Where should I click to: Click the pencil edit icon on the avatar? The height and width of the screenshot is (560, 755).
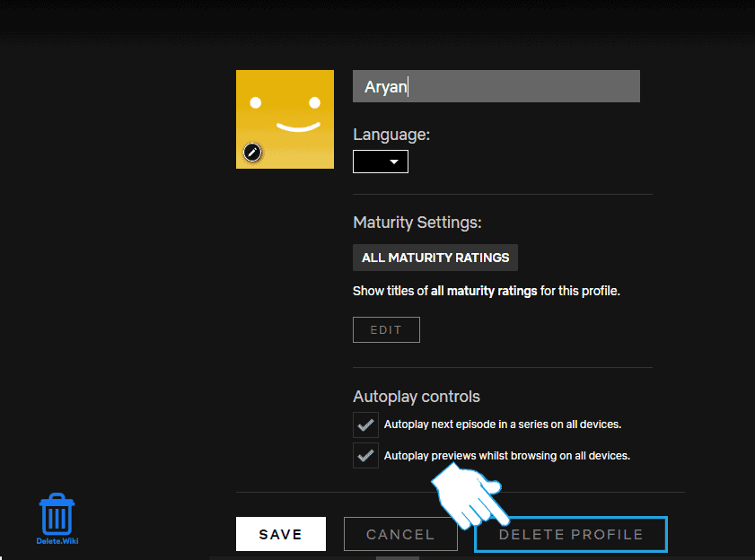[x=252, y=153]
